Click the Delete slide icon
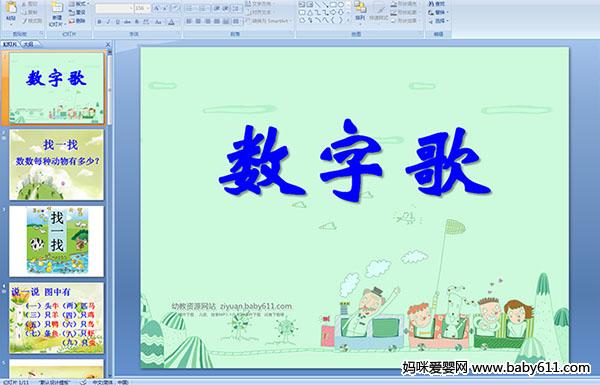This screenshot has height=385, width=600. coord(77,21)
